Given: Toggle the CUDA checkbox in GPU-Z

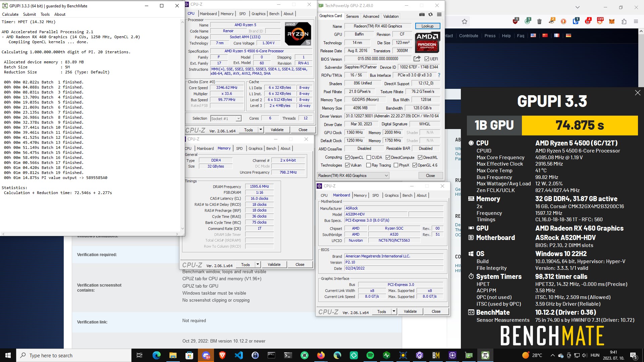Looking at the screenshot, I should pyautogui.click(x=369, y=158).
